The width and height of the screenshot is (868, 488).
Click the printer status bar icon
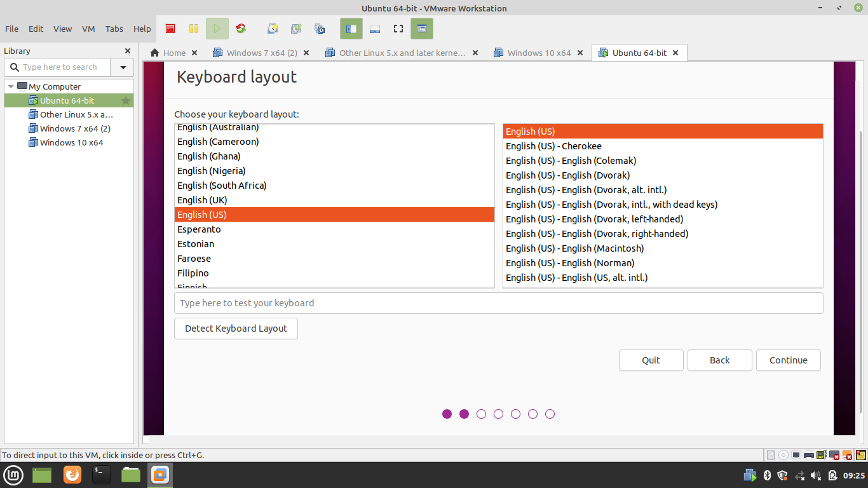coord(809,455)
